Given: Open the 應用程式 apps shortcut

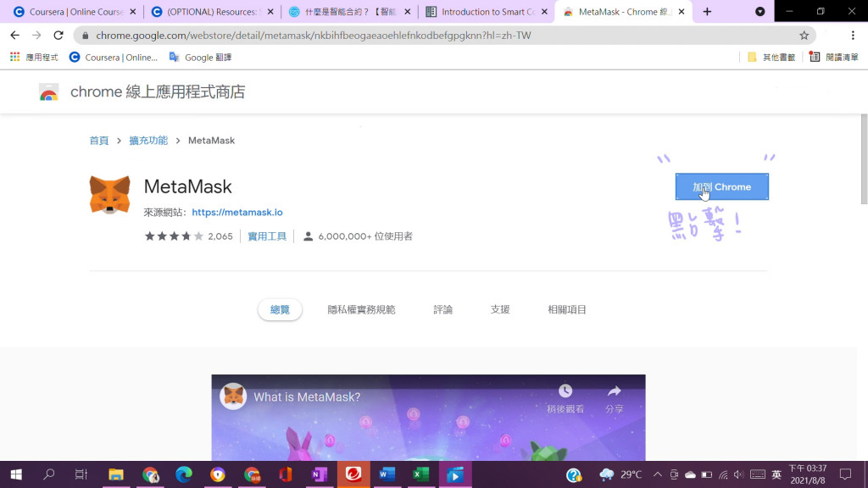Looking at the screenshot, I should coord(34,57).
